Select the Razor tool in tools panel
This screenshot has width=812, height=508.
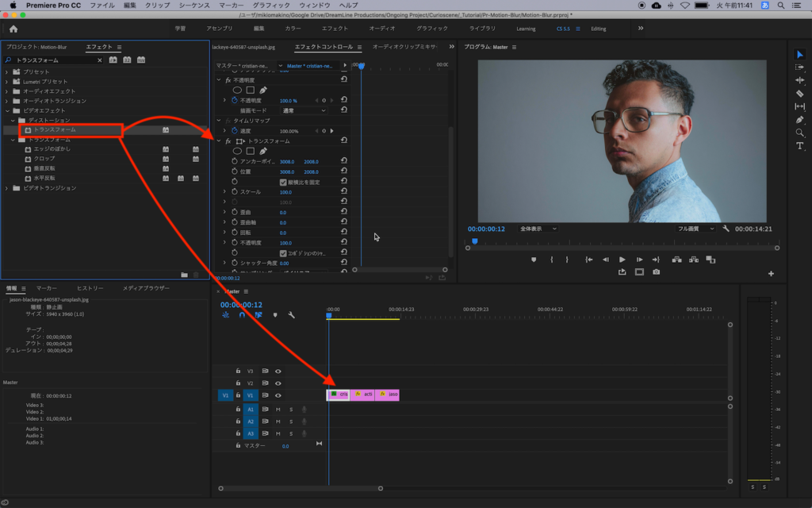[x=799, y=93]
